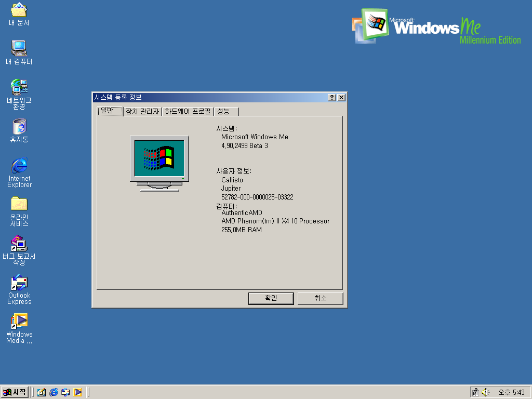Image resolution: width=532 pixels, height=399 pixels.
Task: Click the 네트워크 환경 desktop icon
Action: click(x=19, y=95)
